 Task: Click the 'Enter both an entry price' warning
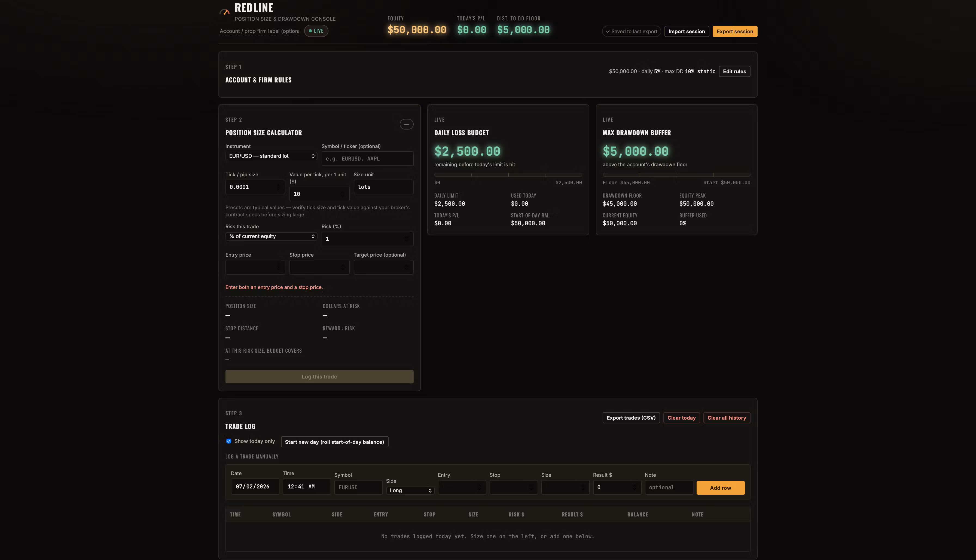click(274, 287)
